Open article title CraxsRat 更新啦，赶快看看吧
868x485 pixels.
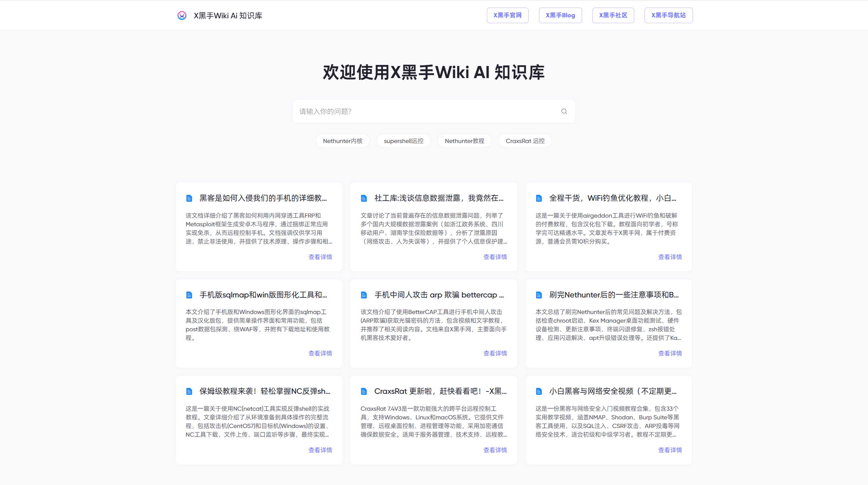coord(441,391)
